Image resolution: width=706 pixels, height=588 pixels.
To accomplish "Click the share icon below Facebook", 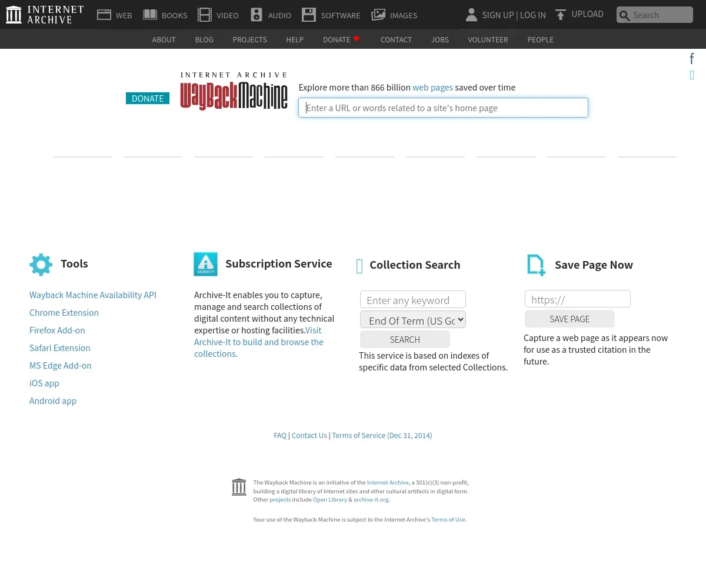I will (692, 75).
